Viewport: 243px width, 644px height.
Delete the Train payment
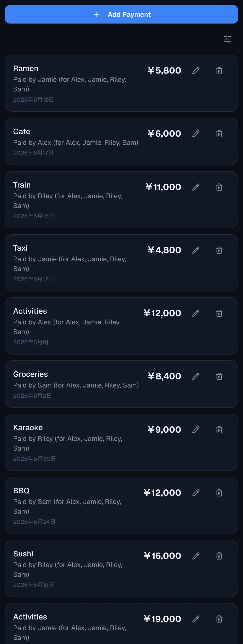click(x=219, y=187)
